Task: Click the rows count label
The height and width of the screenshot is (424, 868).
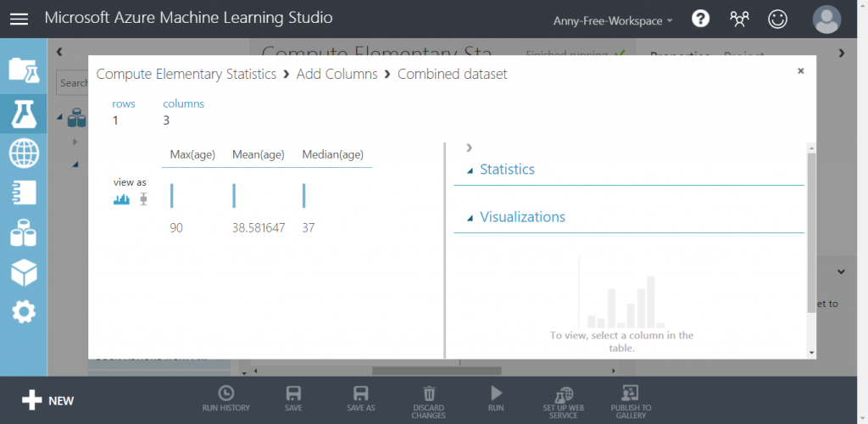Action: [x=124, y=103]
